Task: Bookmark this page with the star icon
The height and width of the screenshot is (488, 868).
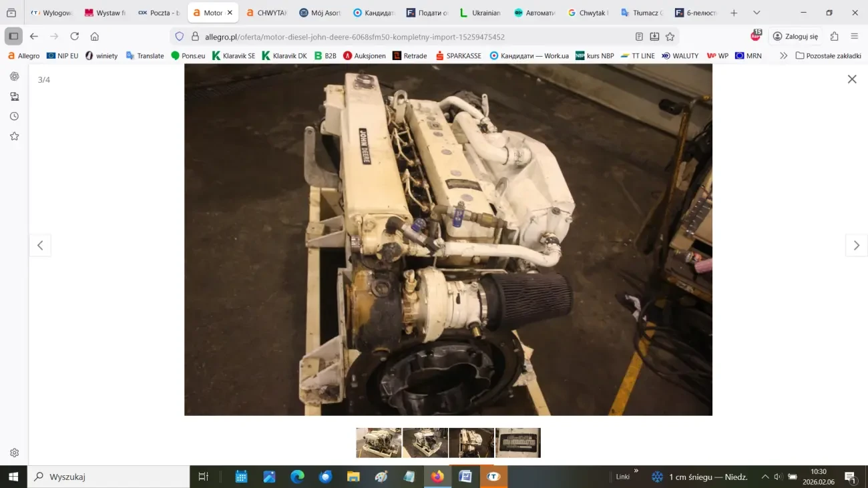Action: tap(670, 37)
